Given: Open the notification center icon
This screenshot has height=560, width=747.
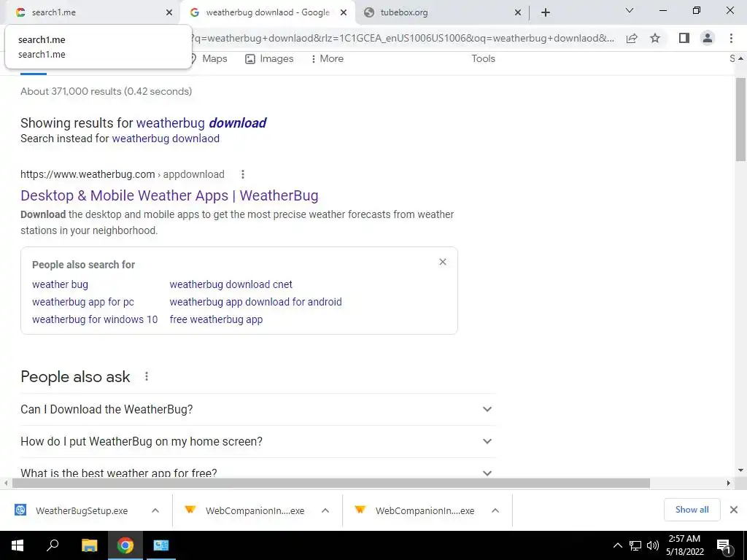Looking at the screenshot, I should point(724,545).
